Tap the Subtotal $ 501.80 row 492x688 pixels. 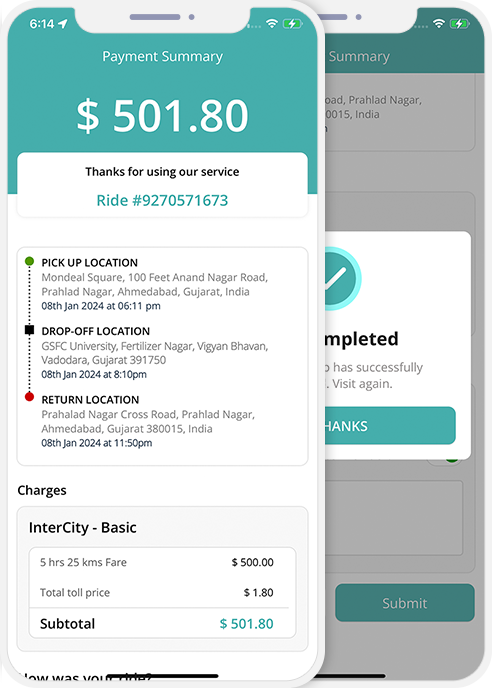pos(157,624)
